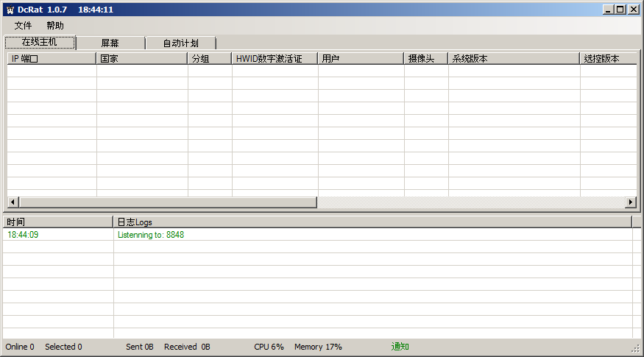Click the 系统版本 column header

point(514,59)
